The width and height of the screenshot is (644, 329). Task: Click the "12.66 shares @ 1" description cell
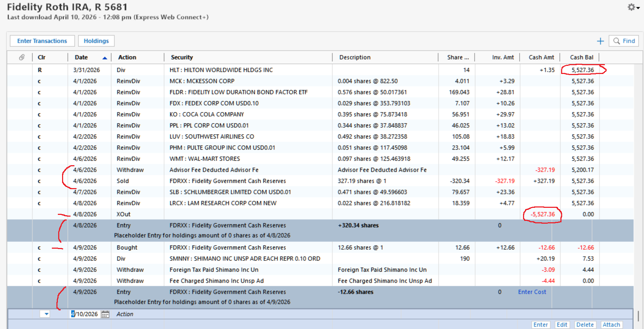pos(360,247)
